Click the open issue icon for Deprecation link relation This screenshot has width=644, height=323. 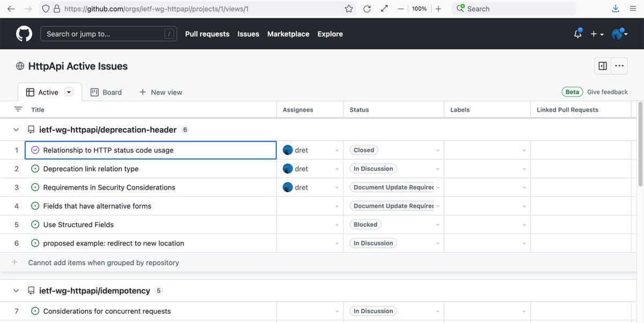tap(35, 168)
